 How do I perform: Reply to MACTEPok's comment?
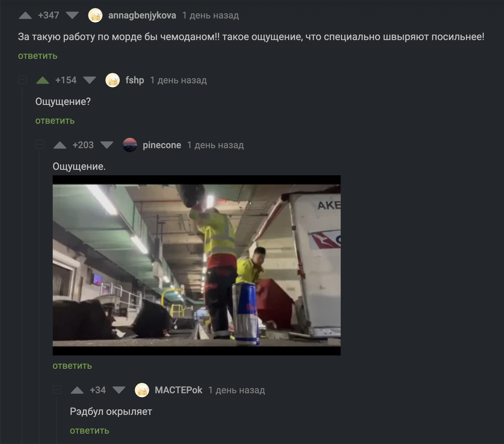pyautogui.click(x=90, y=431)
